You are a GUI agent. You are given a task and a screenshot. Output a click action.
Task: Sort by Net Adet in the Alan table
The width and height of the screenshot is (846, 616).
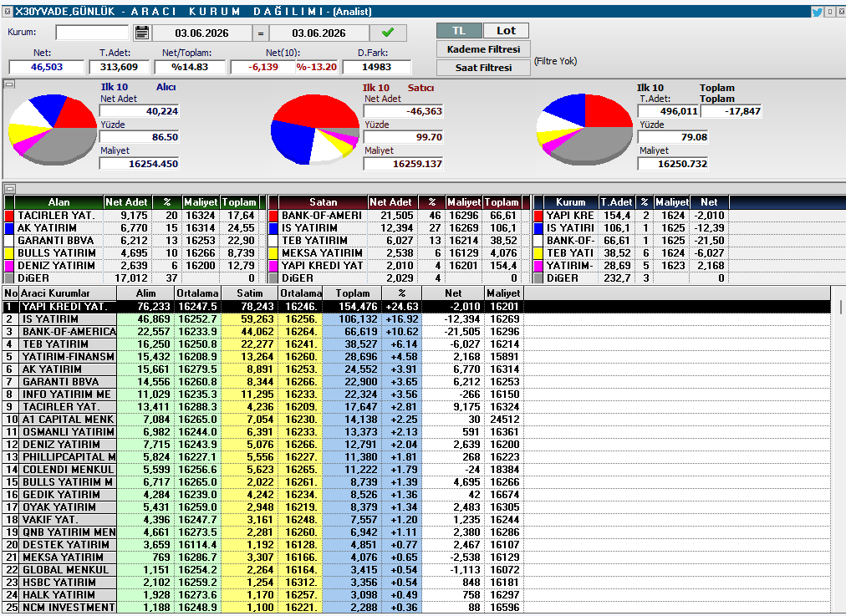(126, 202)
